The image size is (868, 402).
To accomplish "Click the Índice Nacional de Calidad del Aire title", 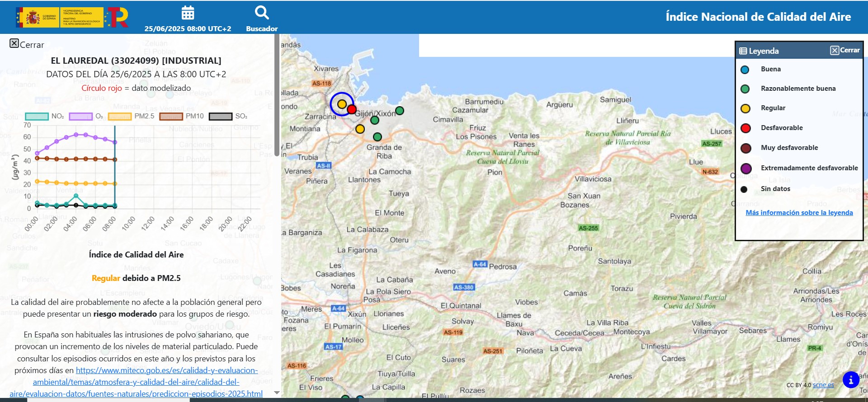I will pos(758,17).
